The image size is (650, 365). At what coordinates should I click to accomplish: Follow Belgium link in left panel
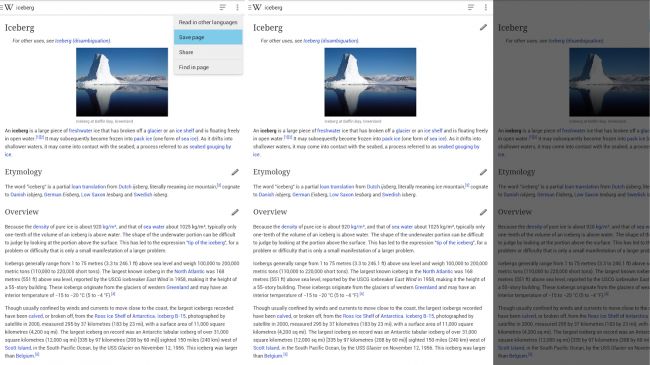[25, 356]
